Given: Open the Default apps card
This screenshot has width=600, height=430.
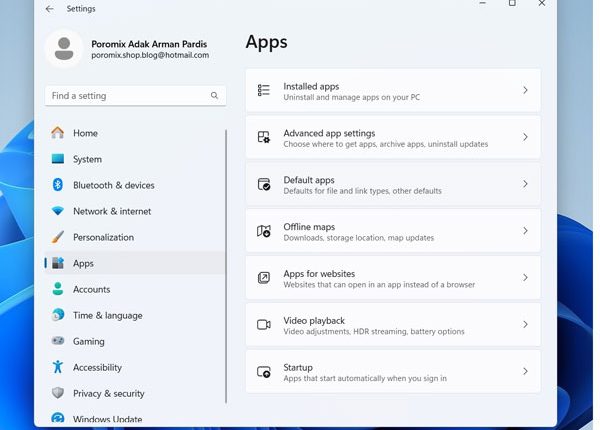Looking at the screenshot, I should point(393,184).
